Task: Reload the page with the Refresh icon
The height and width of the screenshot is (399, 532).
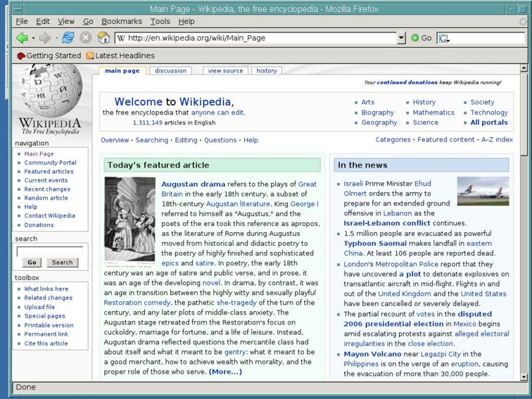Action: point(68,38)
